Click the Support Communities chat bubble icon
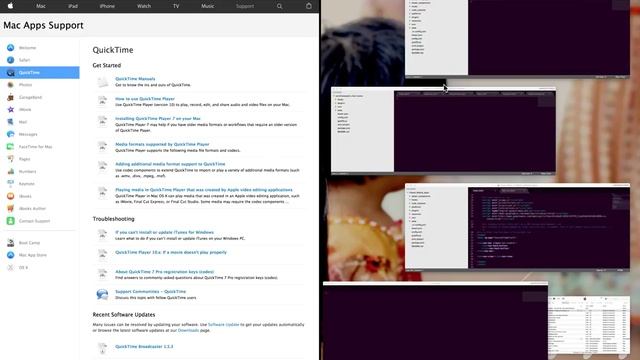This screenshot has height=360, width=640. [102, 294]
